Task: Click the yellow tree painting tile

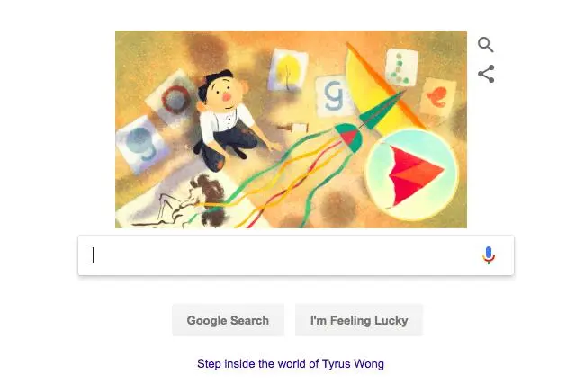Action: pyautogui.click(x=288, y=70)
